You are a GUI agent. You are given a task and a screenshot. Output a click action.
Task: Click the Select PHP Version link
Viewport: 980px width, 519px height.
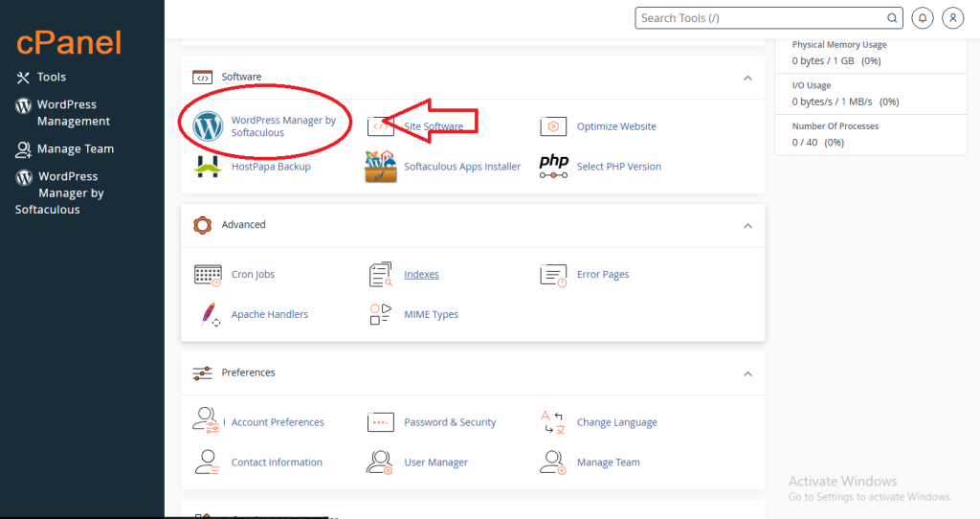619,167
